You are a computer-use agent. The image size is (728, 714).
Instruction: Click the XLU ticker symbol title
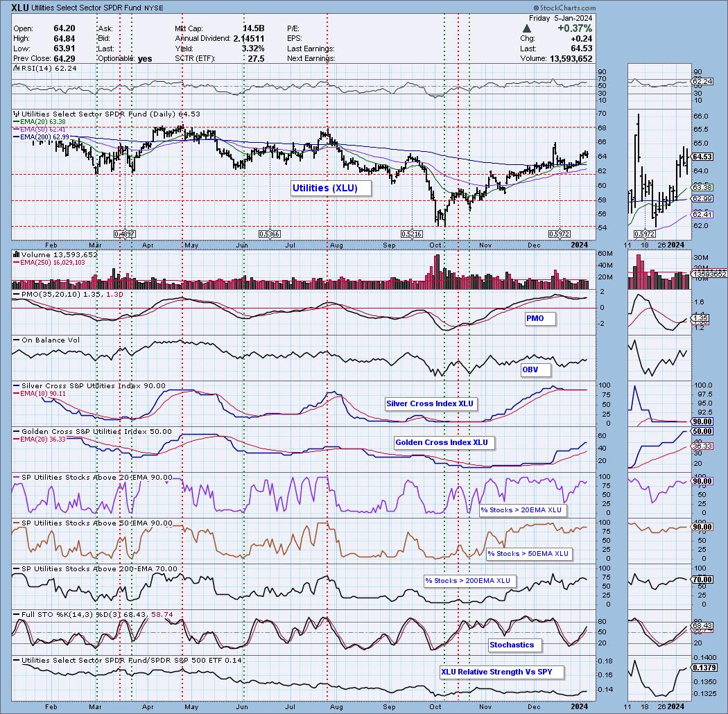[x=21, y=8]
